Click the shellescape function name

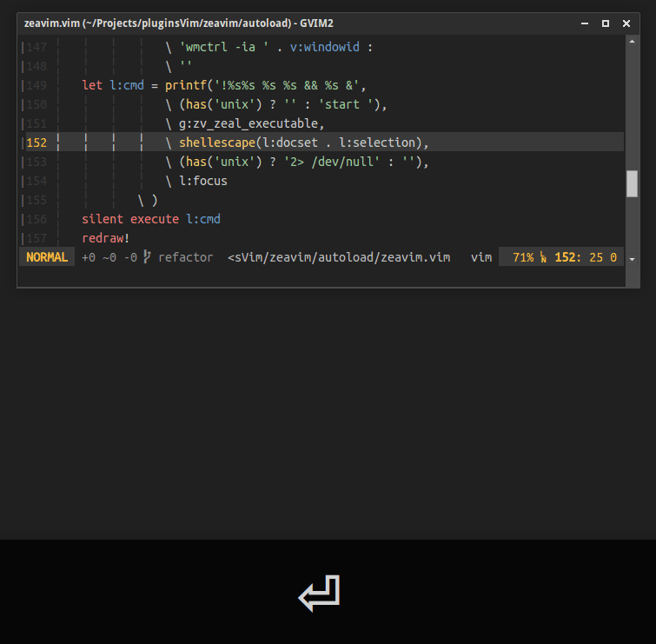coord(217,143)
